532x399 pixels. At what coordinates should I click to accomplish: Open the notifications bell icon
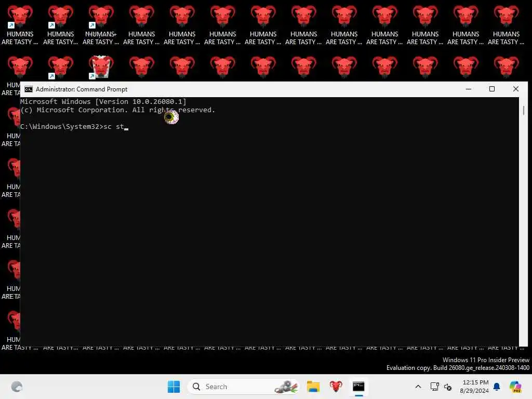tap(497, 387)
